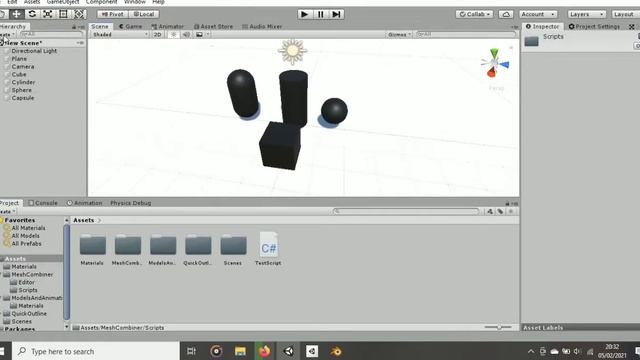This screenshot has height=360, width=640.
Task: Start Play mode
Action: tap(304, 14)
